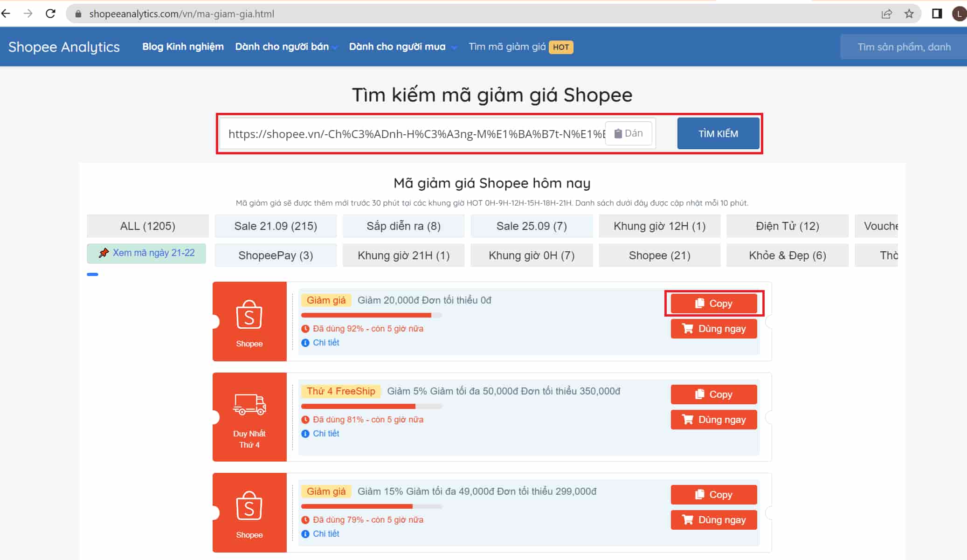Select the Sale 21.09 (215) filter tab
The width and height of the screenshot is (967, 560).
pos(276,226)
